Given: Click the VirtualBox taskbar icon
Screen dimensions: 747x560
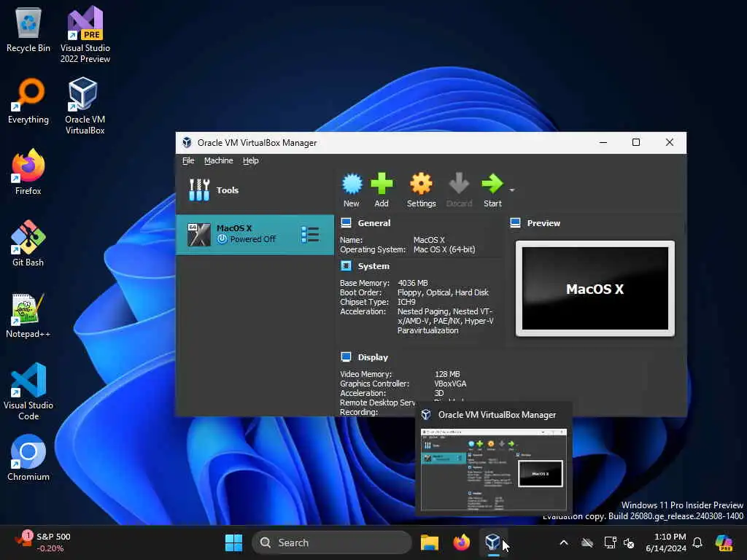Looking at the screenshot, I should [492, 542].
